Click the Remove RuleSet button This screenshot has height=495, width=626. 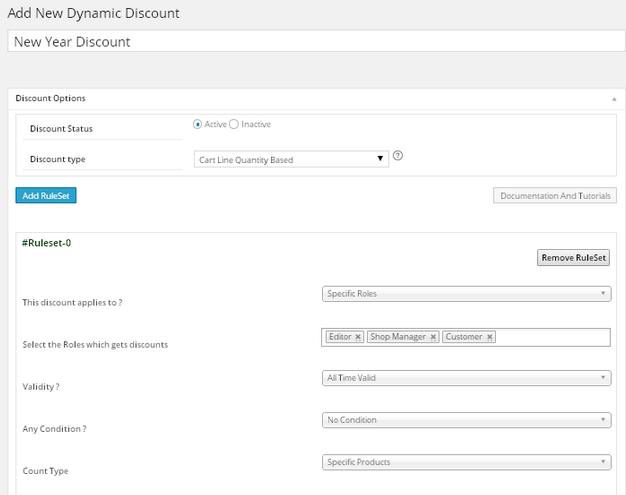point(573,258)
